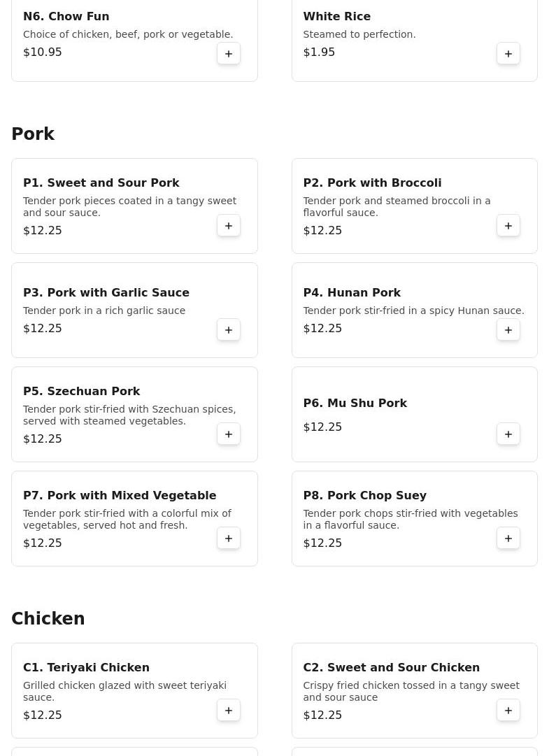
Task: Add P2. Pork with Broccoli to order
Action: [x=508, y=226]
